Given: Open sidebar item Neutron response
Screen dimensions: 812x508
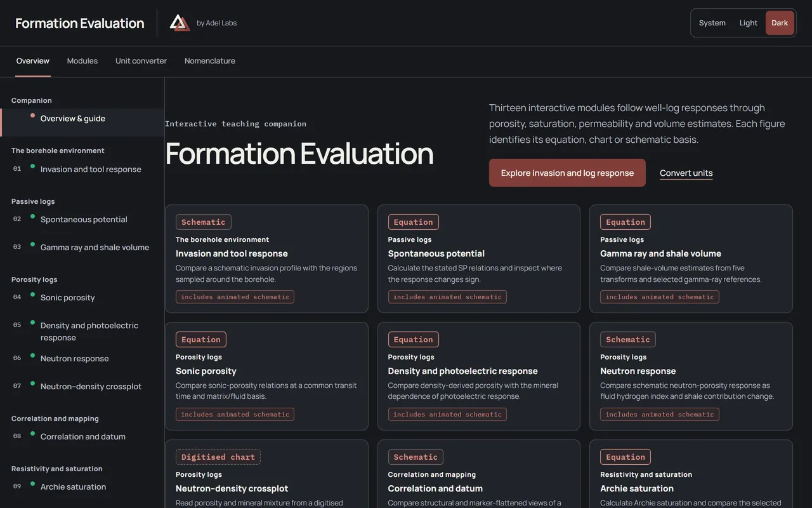Looking at the screenshot, I should 82,362.
